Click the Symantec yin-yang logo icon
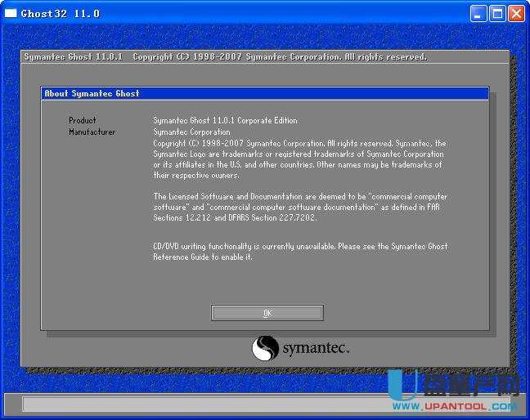The width and height of the screenshot is (530, 420). click(265, 349)
